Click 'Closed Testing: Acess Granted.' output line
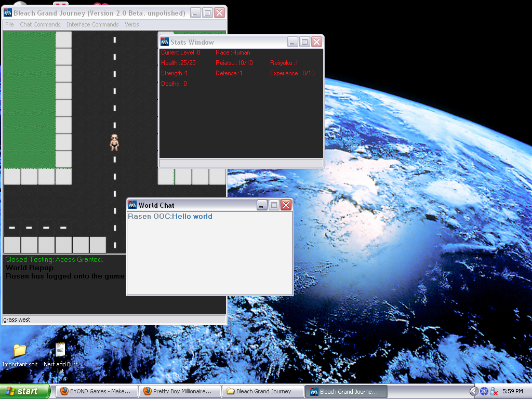Viewport: 532px width, 399px height. (x=54, y=260)
